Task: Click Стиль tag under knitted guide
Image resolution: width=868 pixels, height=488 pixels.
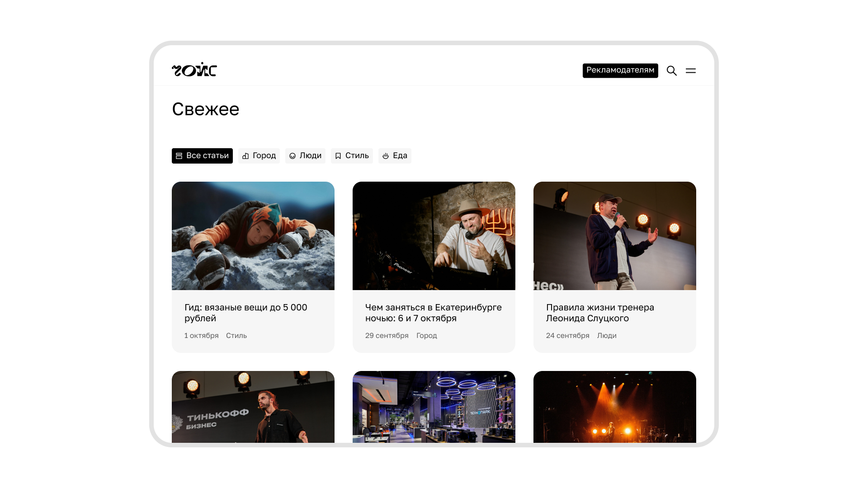Action: (x=236, y=336)
